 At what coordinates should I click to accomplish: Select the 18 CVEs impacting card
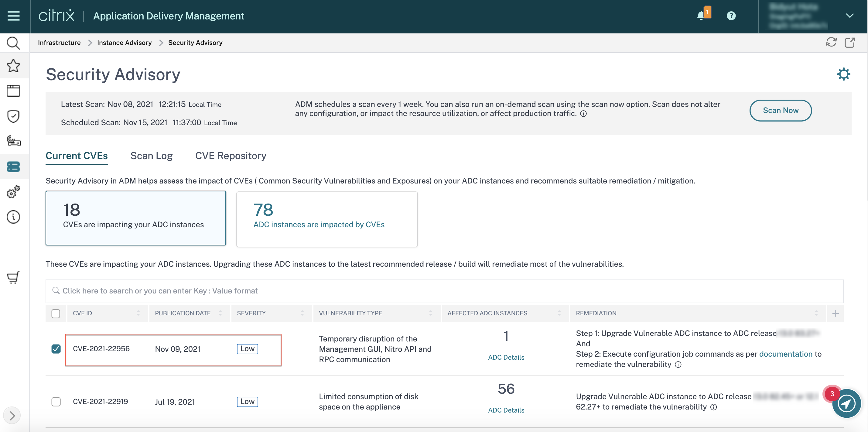135,218
